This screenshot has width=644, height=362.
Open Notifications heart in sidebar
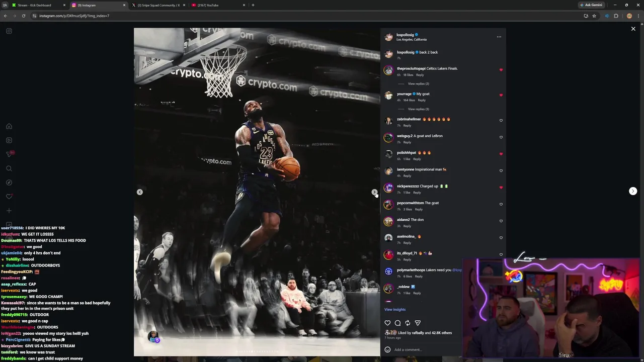(x=9, y=197)
